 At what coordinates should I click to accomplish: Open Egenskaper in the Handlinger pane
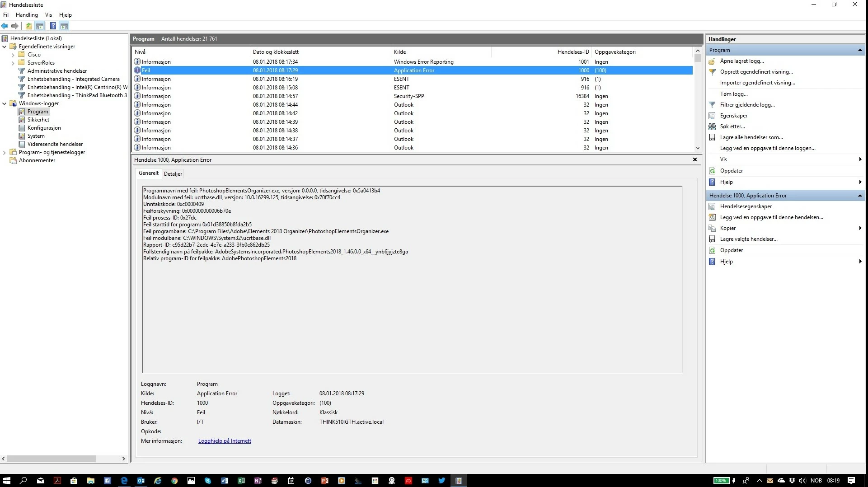(x=734, y=116)
